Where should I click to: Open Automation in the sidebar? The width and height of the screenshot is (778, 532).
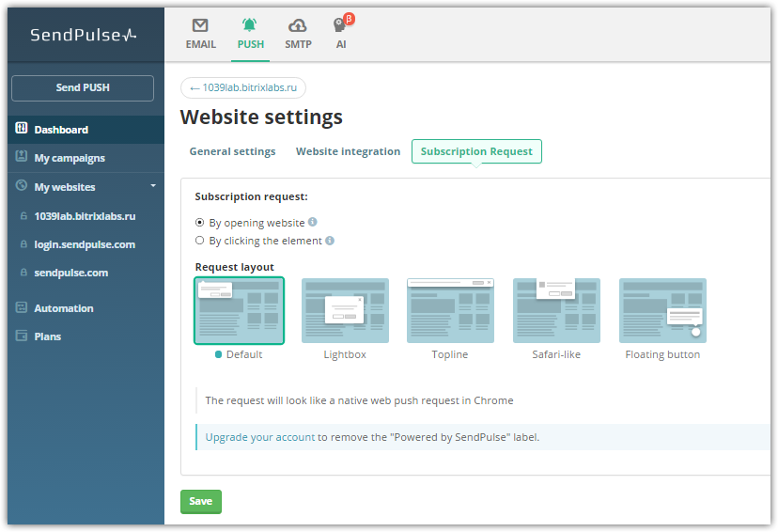point(63,308)
